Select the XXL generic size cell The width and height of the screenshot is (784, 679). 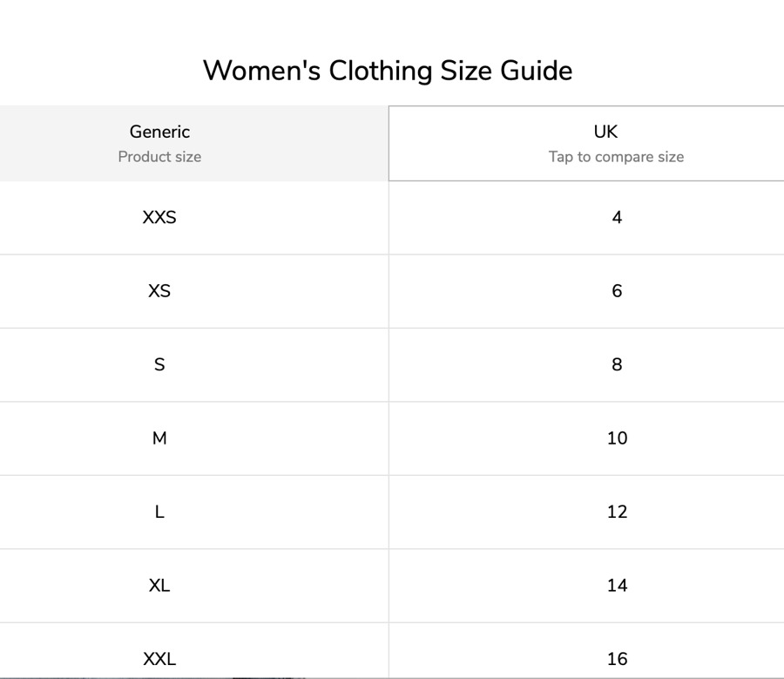click(x=159, y=659)
